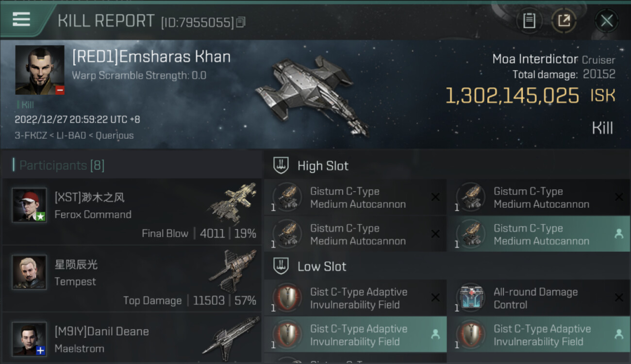631x364 pixels.
Task: Select the All-round Damage Control module icon
Action: coord(471,298)
